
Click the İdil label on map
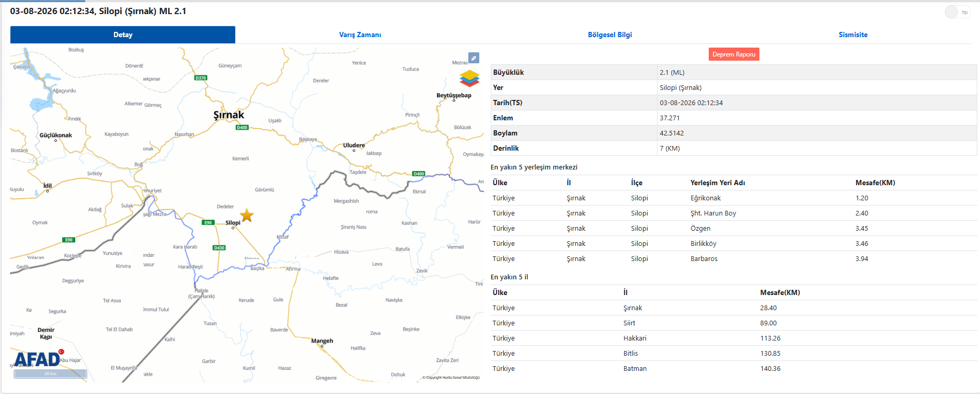[48, 186]
